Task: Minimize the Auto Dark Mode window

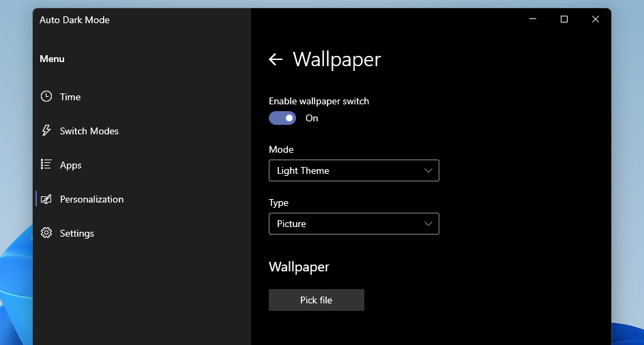Action: (533, 19)
